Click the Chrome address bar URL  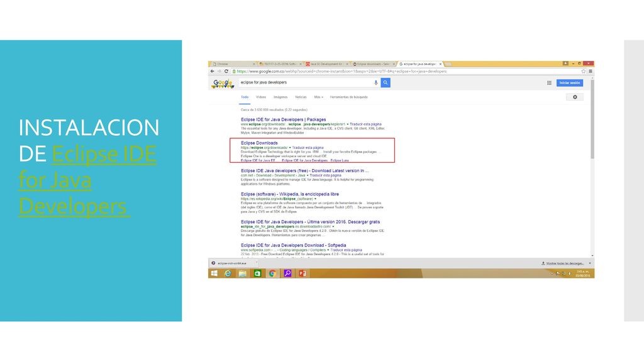point(341,72)
